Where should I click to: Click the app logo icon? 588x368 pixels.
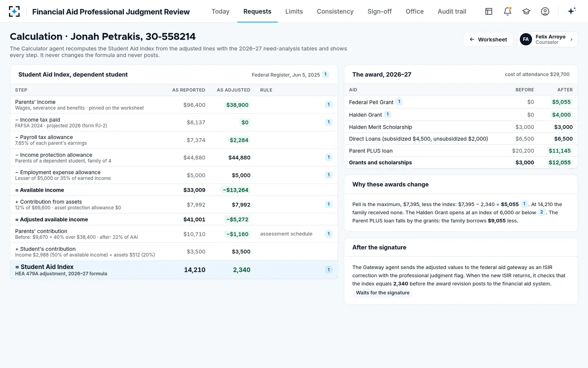click(14, 11)
